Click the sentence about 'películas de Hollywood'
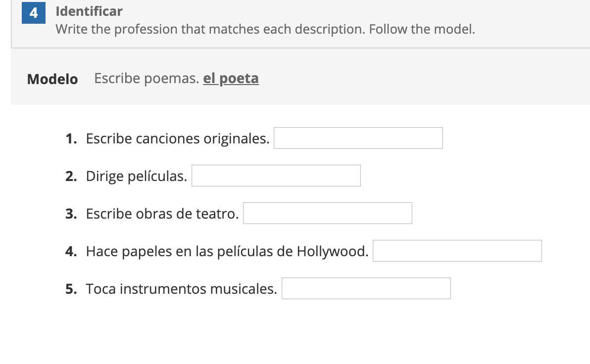 coord(227,251)
